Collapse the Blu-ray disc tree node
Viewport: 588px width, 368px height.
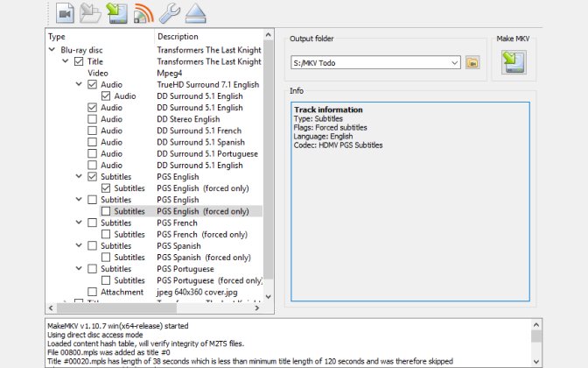[52, 50]
